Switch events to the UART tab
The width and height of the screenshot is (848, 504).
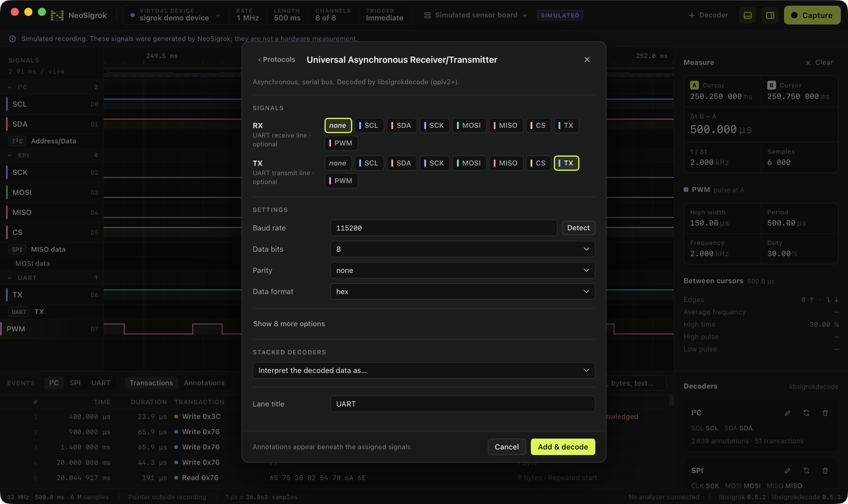point(101,383)
